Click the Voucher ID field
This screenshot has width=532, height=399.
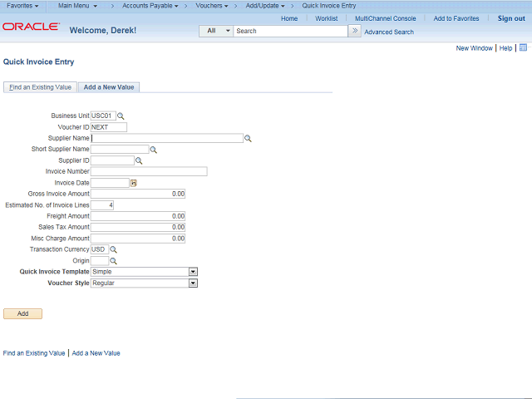(109, 127)
